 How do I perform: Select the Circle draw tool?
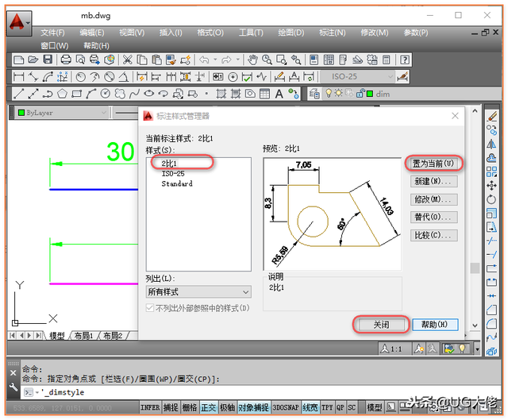pos(106,94)
